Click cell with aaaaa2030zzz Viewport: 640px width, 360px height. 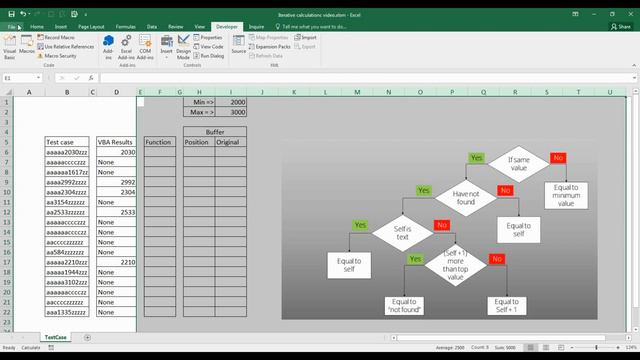[67, 152]
